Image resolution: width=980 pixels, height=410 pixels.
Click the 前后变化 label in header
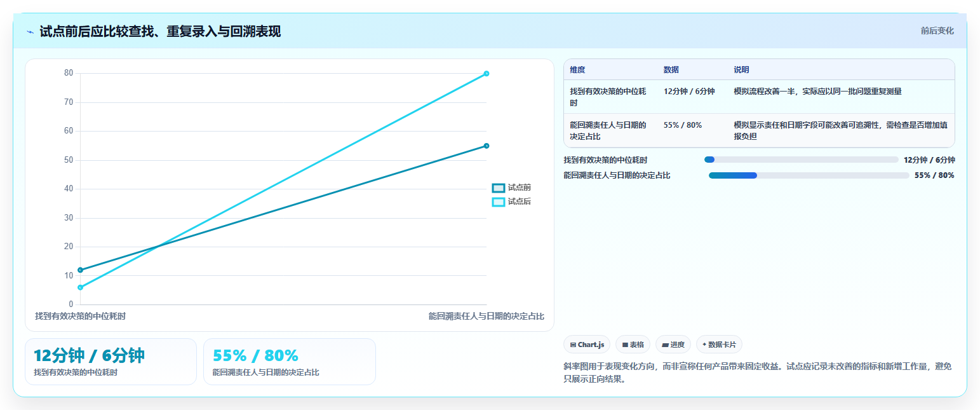[937, 31]
